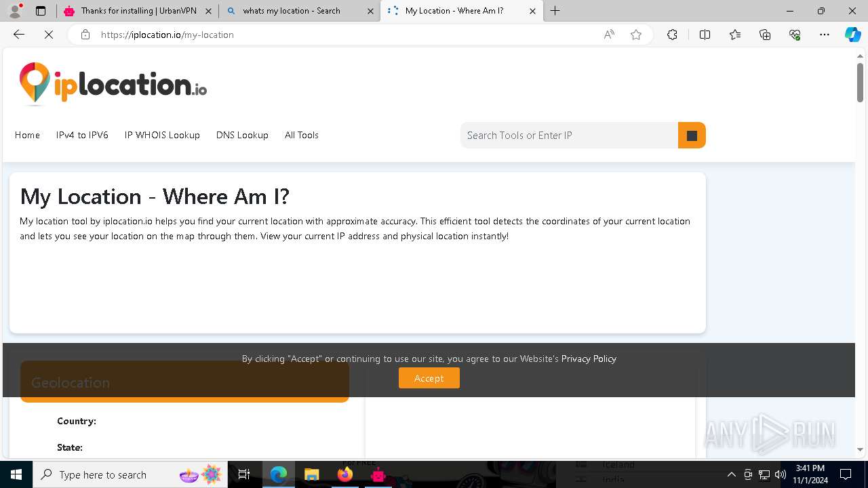Click the address bar URL

click(x=167, y=35)
